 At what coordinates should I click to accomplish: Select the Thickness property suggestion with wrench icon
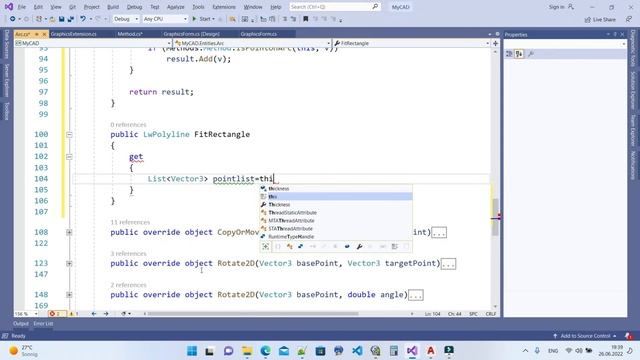coord(336,204)
